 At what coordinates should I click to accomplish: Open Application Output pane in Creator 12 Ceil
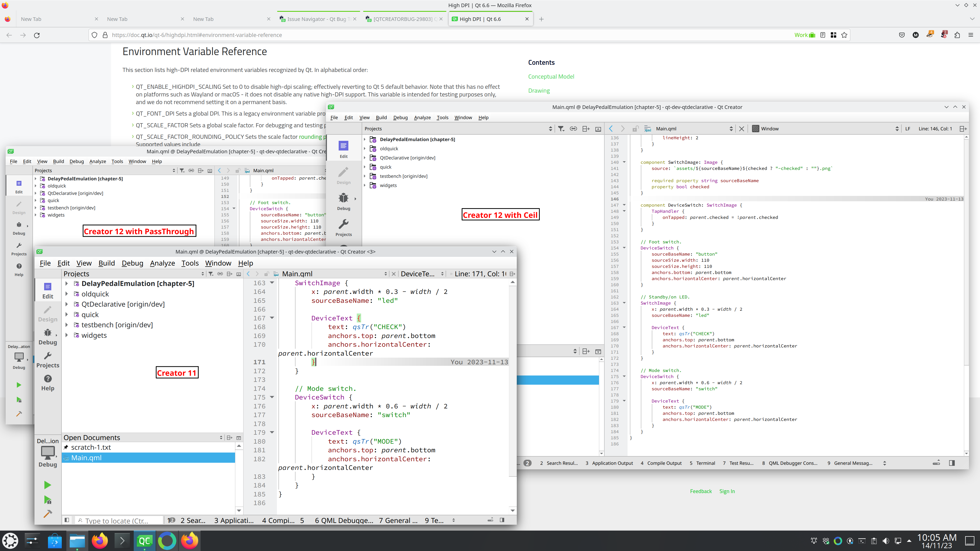[609, 463]
